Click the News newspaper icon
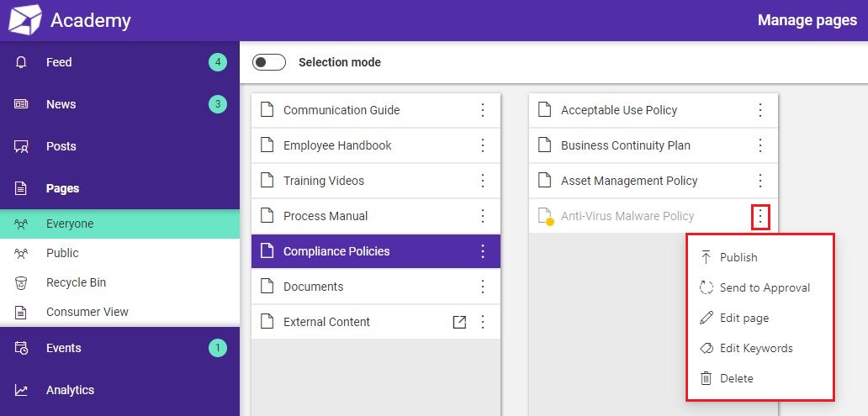Image resolution: width=868 pixels, height=416 pixels. pyautogui.click(x=21, y=104)
